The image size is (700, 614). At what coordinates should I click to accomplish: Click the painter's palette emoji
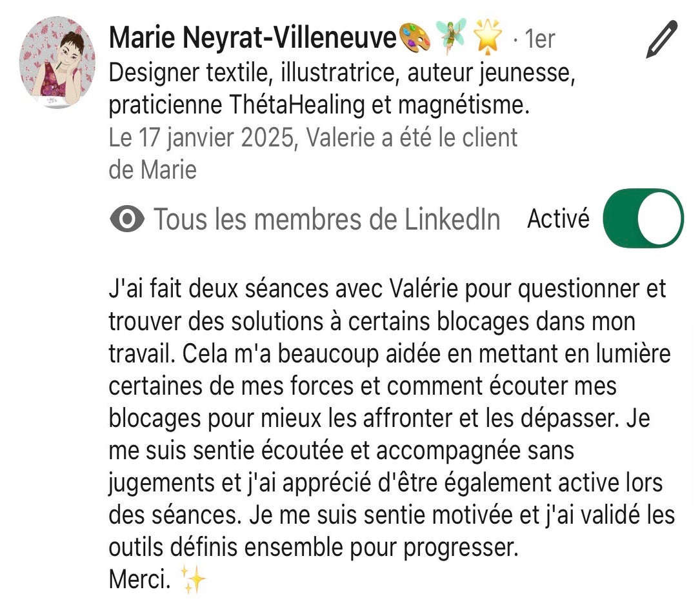415,39
